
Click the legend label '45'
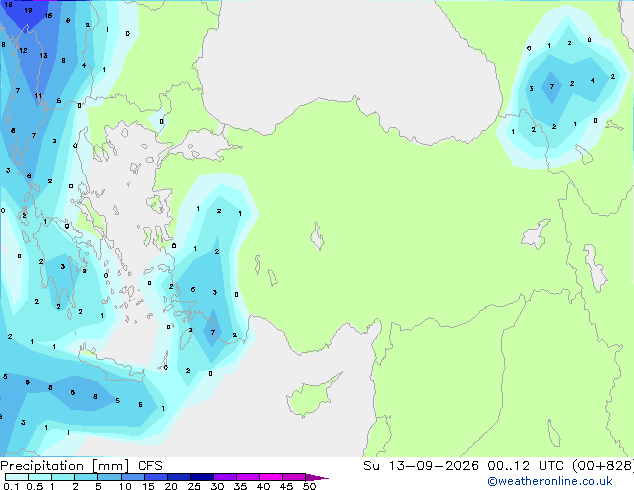point(286,486)
